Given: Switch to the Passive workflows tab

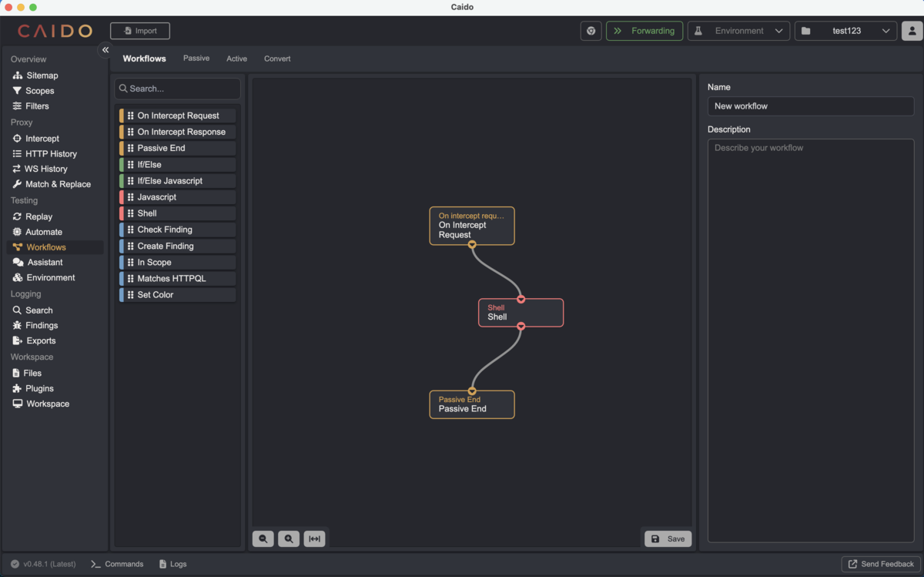Looking at the screenshot, I should [x=196, y=59].
